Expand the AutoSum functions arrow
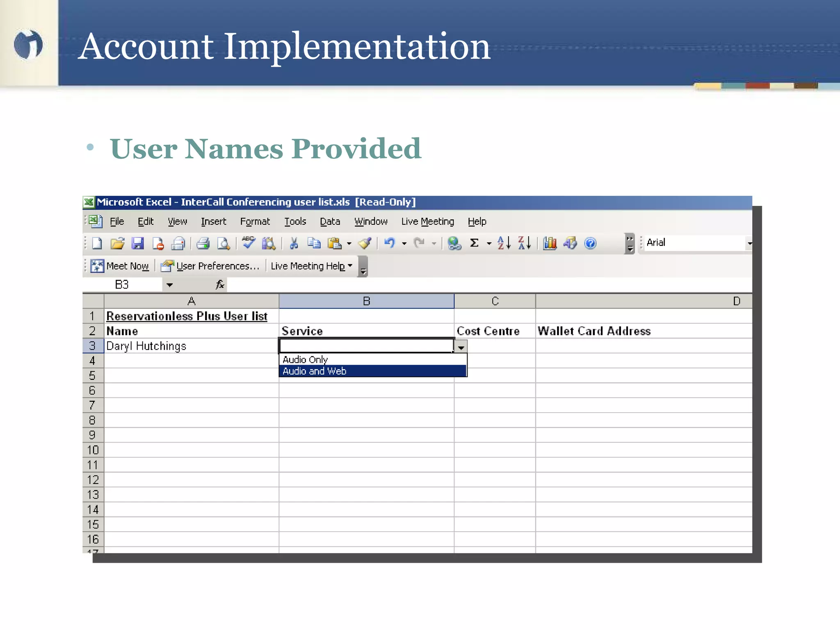This screenshot has height=630, width=840. coord(489,244)
